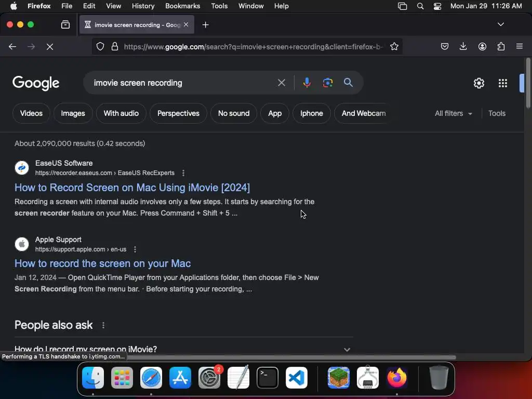Open Spotlight search in menu bar
532x399 pixels.
[420, 6]
